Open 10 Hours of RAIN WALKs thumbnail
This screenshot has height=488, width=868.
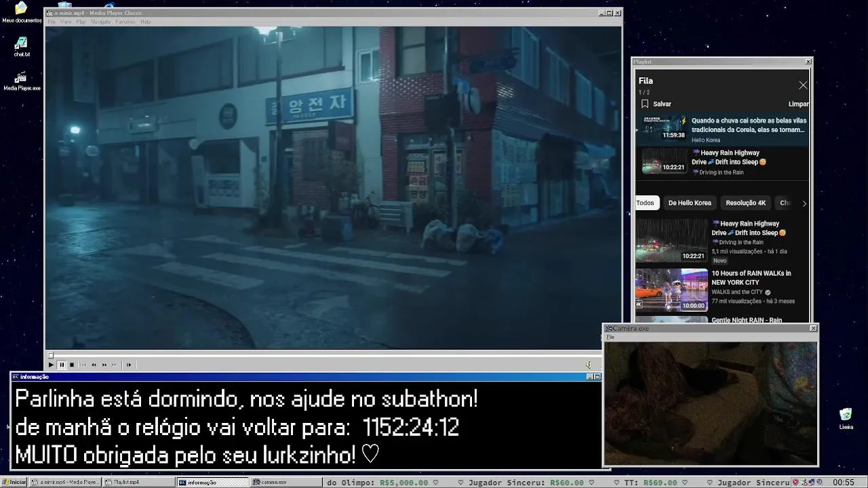[671, 290]
